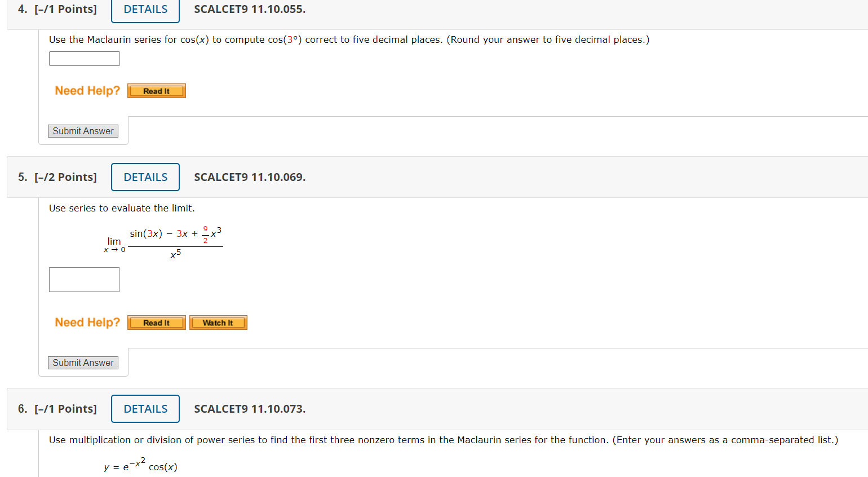Click the answer box for cos(3°)

(x=84, y=58)
